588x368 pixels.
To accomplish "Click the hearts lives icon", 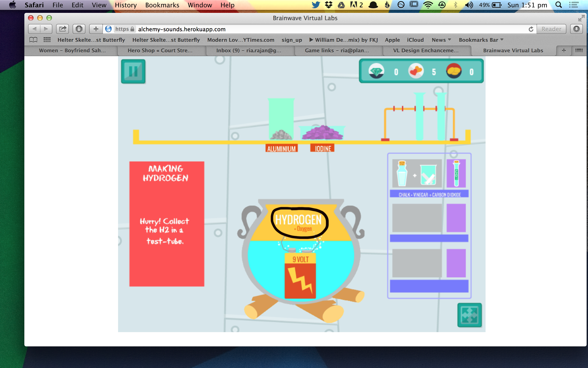I will pos(416,71).
